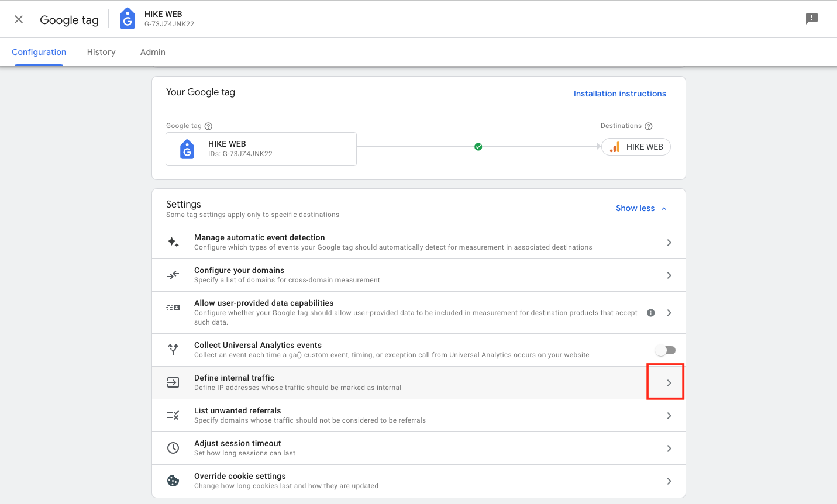Toggle Collect Universal Analytics events switch
The height and width of the screenshot is (504, 837).
pos(666,350)
